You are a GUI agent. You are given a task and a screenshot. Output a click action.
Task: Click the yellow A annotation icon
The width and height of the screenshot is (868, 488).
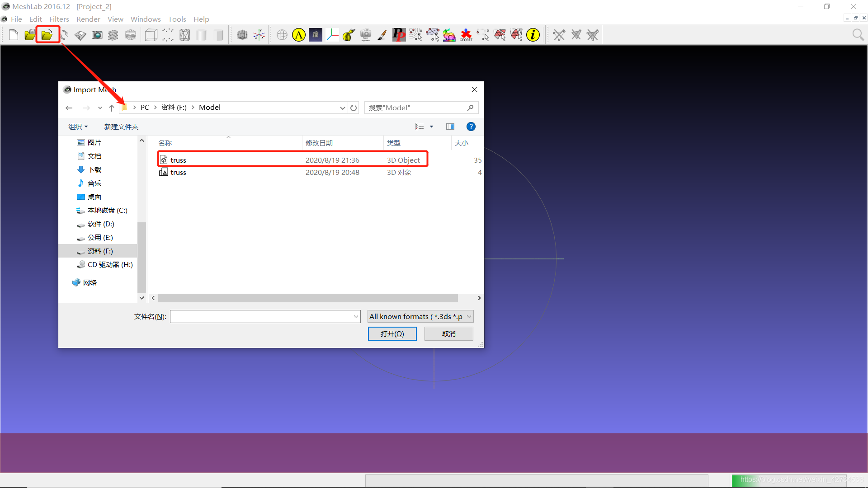[298, 35]
